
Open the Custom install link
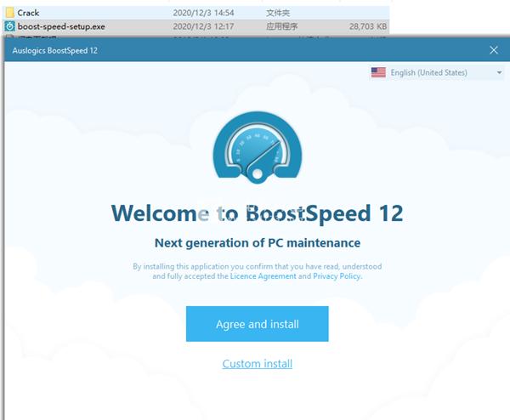tap(258, 363)
